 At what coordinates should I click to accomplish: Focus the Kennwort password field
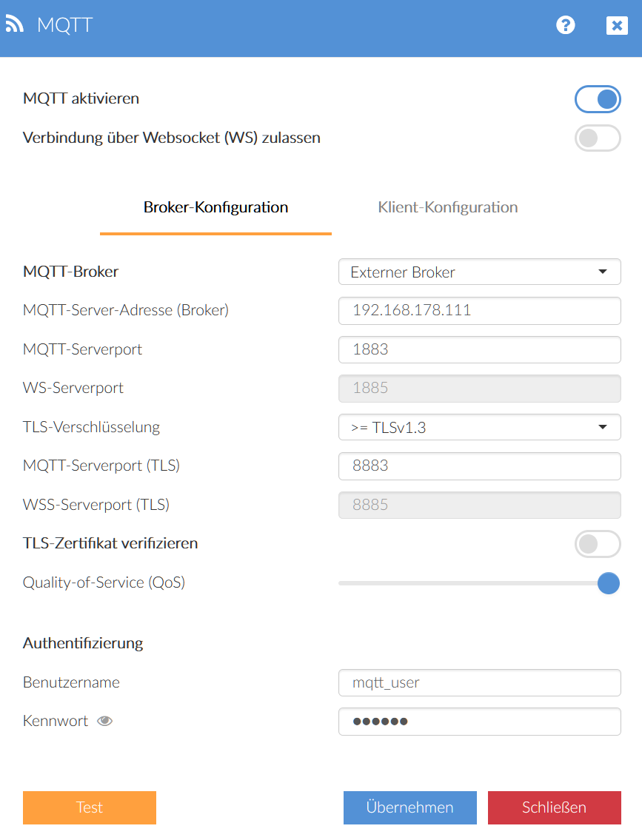(479, 722)
